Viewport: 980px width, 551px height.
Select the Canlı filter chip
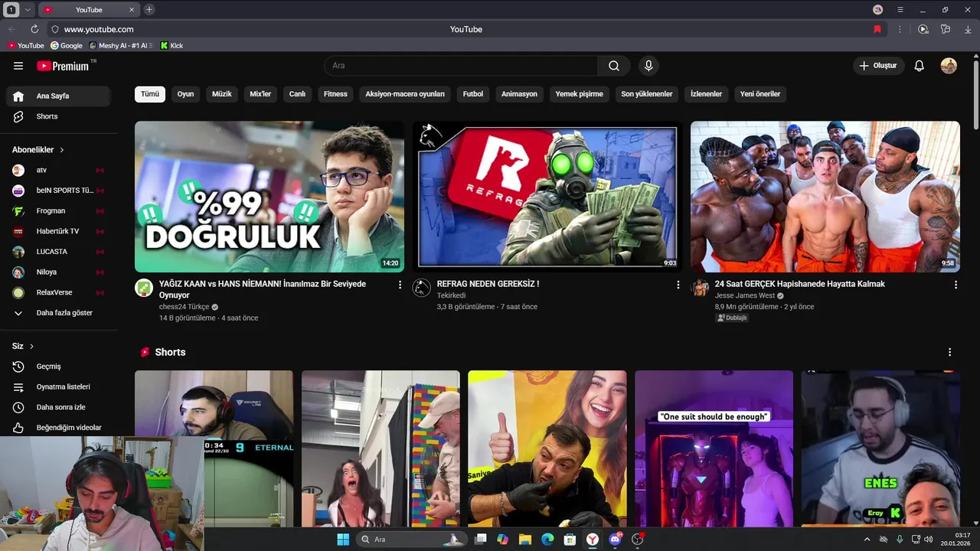pos(297,94)
